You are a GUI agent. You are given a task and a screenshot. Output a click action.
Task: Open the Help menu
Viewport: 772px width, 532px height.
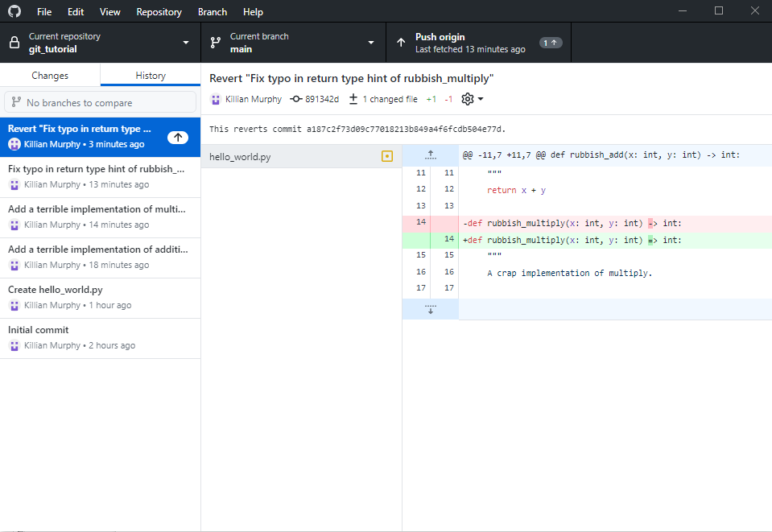click(x=253, y=12)
